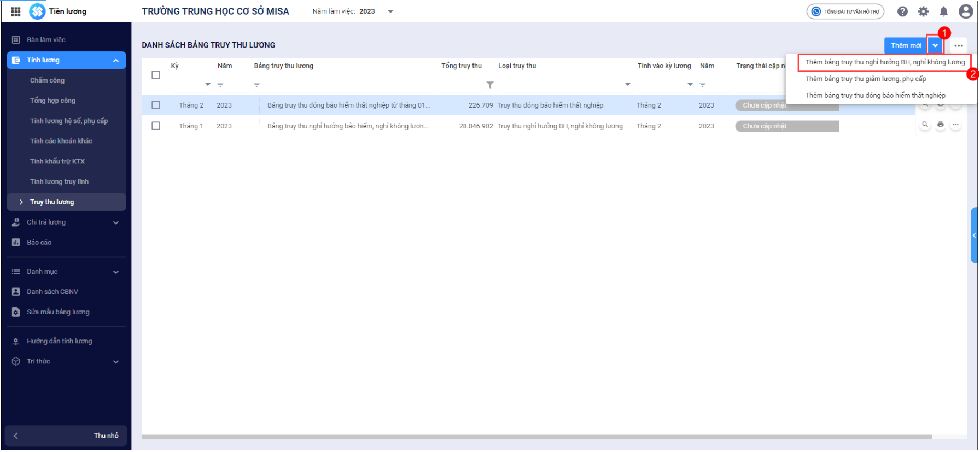Click the Tổng truy thu column header
The image size is (980, 452).
click(x=462, y=66)
